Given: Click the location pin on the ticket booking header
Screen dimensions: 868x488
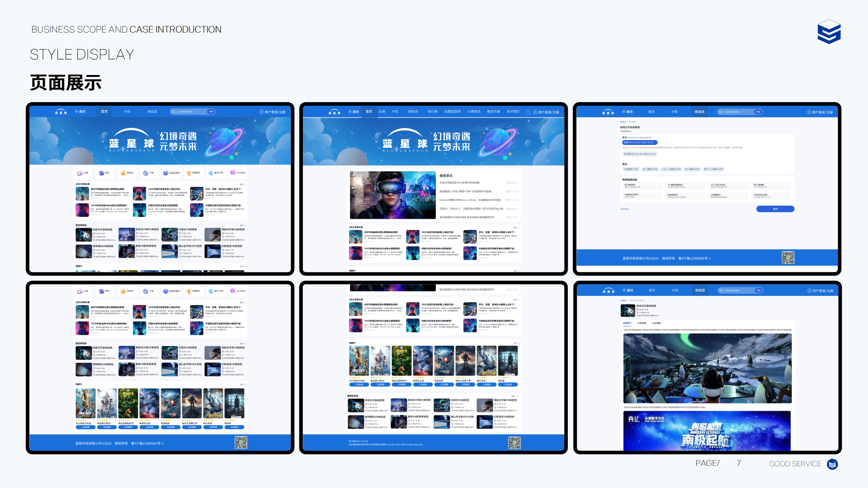Looking at the screenshot, I should coord(623,112).
